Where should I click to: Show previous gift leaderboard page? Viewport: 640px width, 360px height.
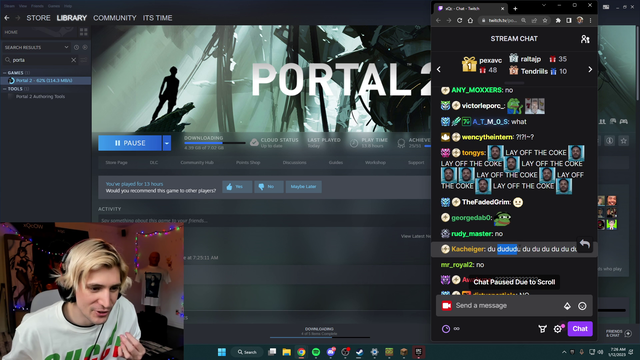439,69
